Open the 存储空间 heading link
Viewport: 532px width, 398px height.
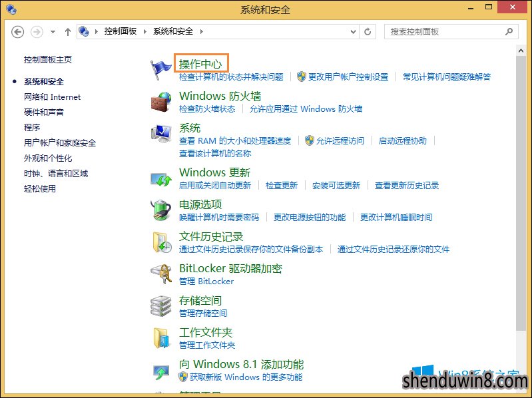click(x=200, y=300)
